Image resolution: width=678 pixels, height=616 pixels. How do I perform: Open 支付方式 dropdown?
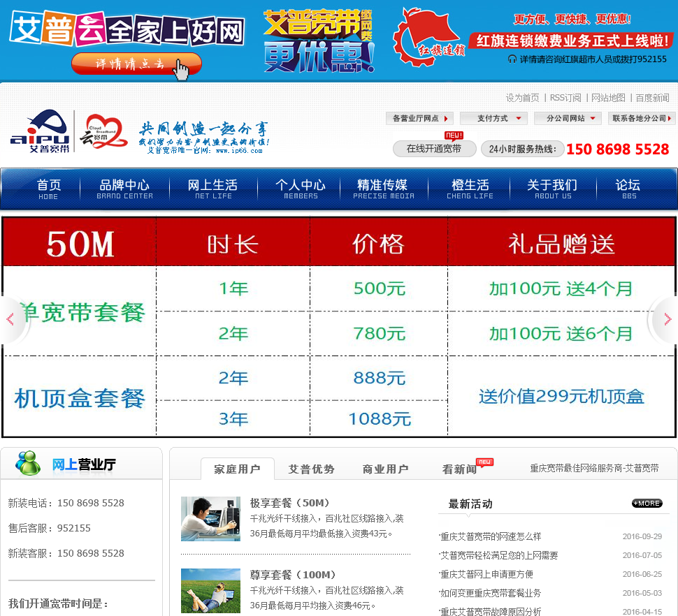pos(493,118)
